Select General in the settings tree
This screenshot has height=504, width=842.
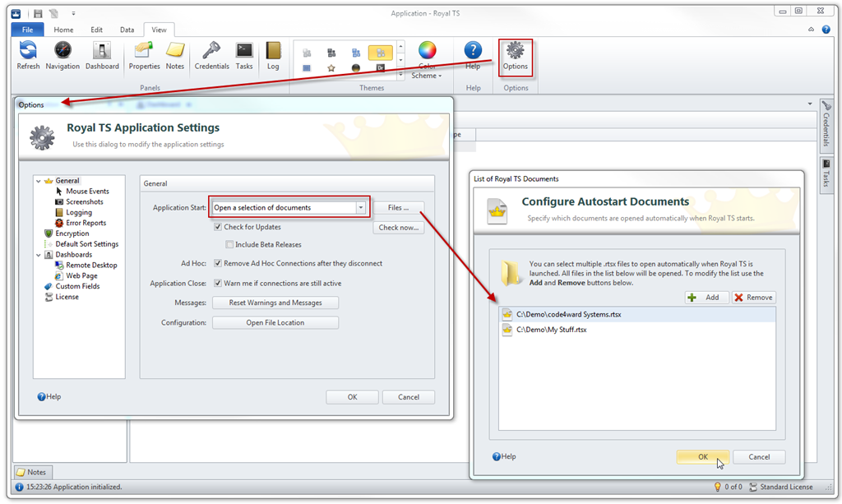pyautogui.click(x=67, y=181)
